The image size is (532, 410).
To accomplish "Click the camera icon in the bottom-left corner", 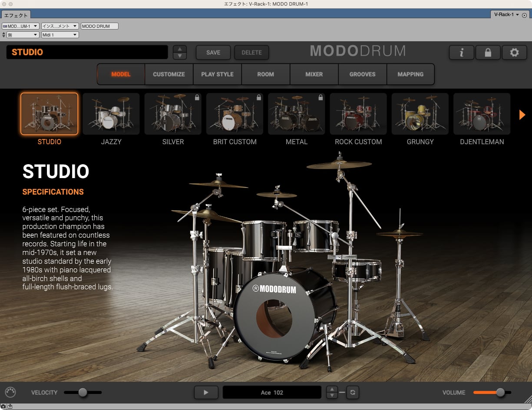I will click(3, 407).
